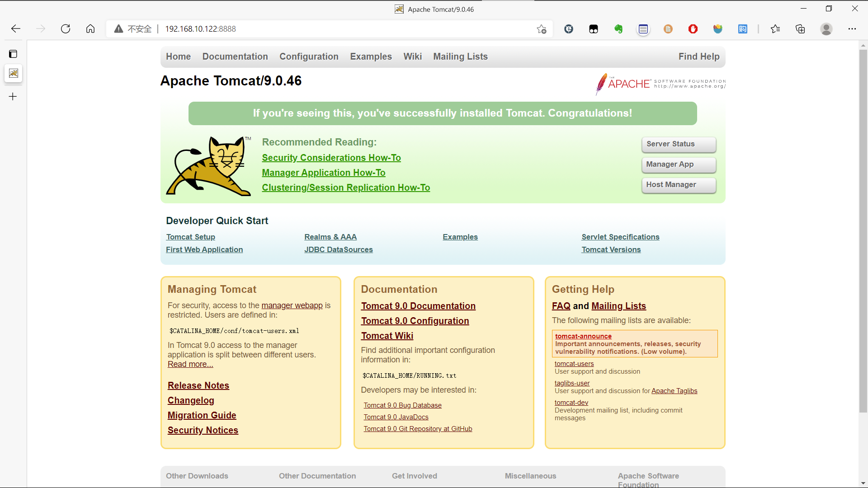Open Tomcat 9.0 Bug Database link

point(402,405)
